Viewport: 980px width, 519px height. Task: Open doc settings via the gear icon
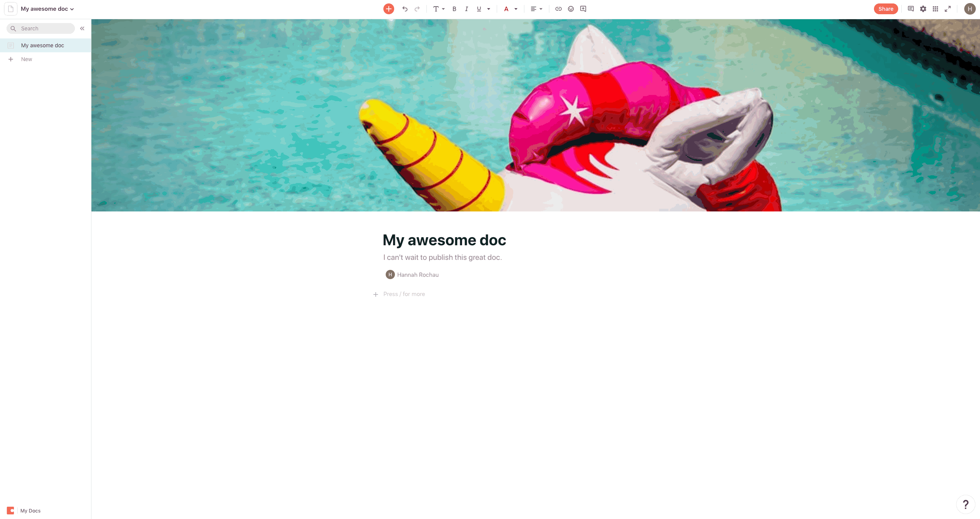click(923, 9)
